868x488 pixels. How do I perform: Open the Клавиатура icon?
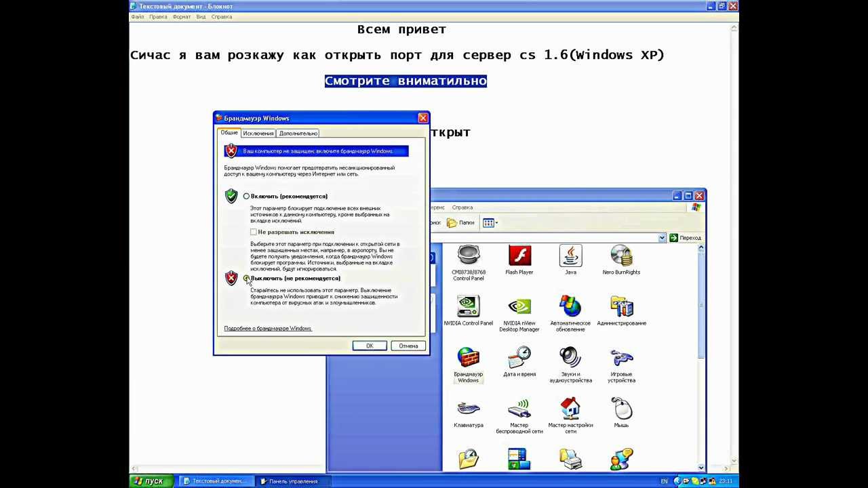(468, 413)
